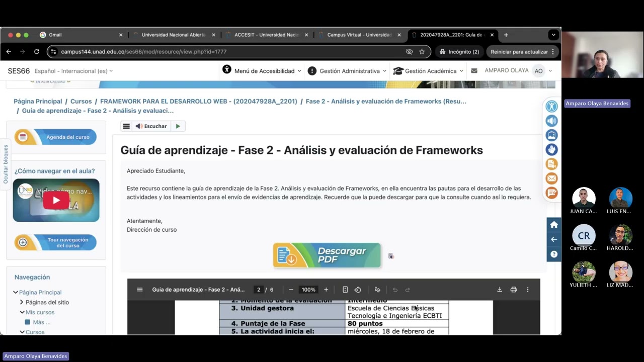Open the messages envelope icon in header
Screen dimensions: 644x362
click(x=474, y=71)
